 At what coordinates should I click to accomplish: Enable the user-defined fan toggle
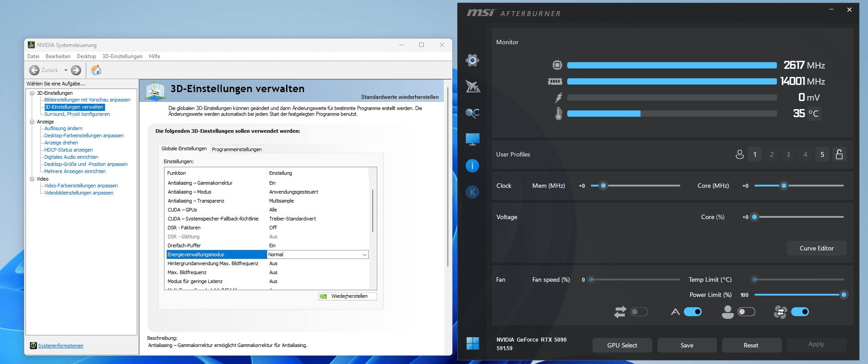pos(746,312)
